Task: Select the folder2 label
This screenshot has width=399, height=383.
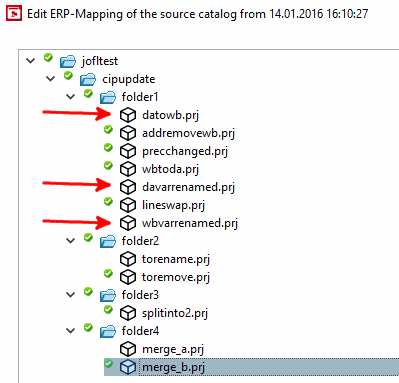Action: tap(140, 241)
